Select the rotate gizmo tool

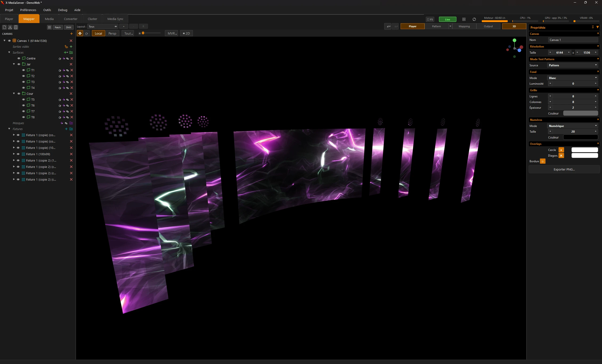87,33
